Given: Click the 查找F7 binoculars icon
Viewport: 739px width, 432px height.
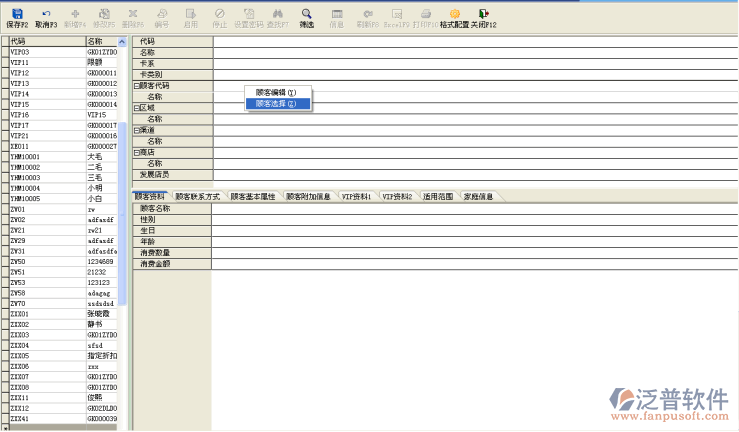Looking at the screenshot, I should tap(277, 14).
